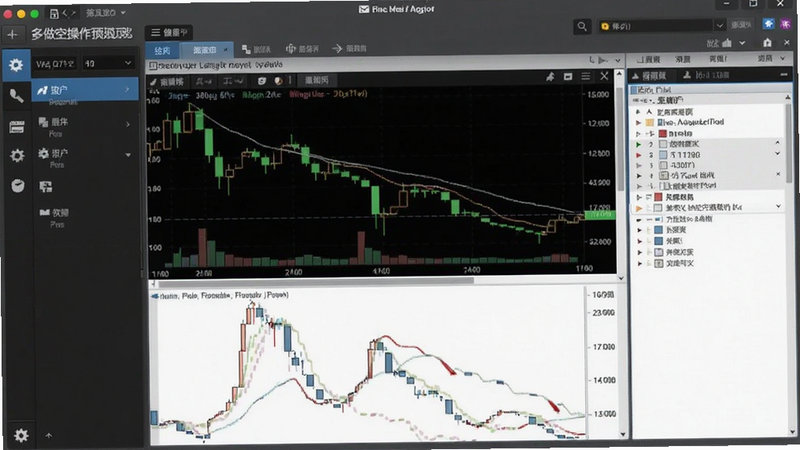Open the hamburger menu on chart toolbar
This screenshot has width=800, height=450.
click(586, 77)
